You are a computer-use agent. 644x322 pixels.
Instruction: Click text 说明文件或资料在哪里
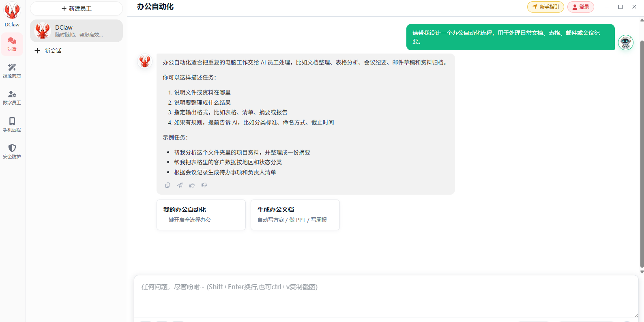coord(202,92)
